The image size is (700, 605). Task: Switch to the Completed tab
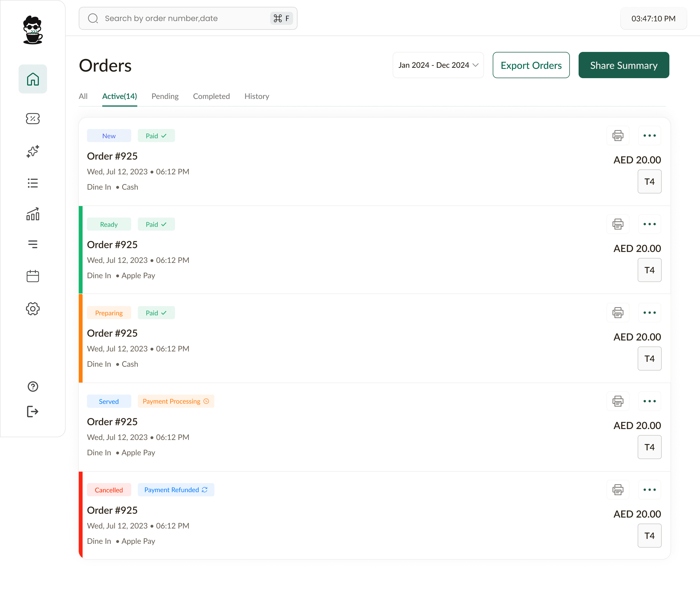point(211,96)
